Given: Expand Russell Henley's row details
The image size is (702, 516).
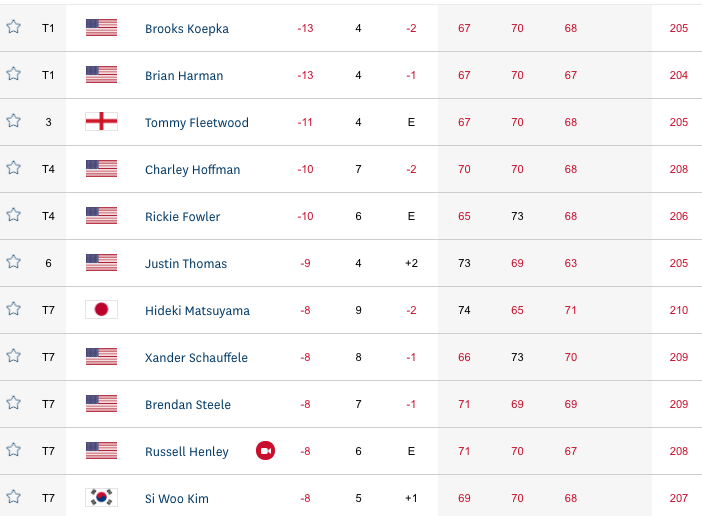Looking at the screenshot, I should [351, 451].
